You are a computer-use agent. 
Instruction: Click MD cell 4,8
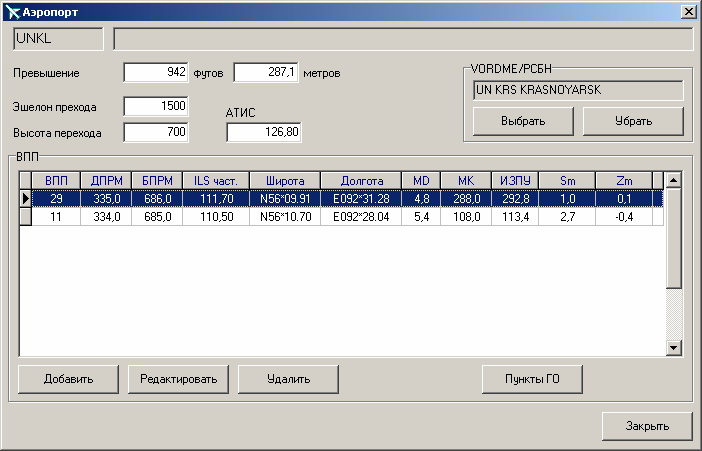click(x=421, y=198)
